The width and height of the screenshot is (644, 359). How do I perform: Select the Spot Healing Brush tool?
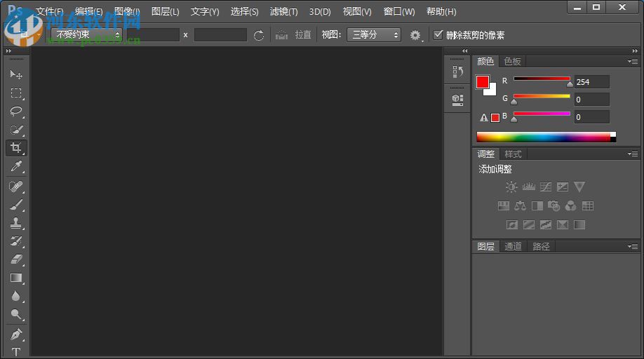coord(16,187)
